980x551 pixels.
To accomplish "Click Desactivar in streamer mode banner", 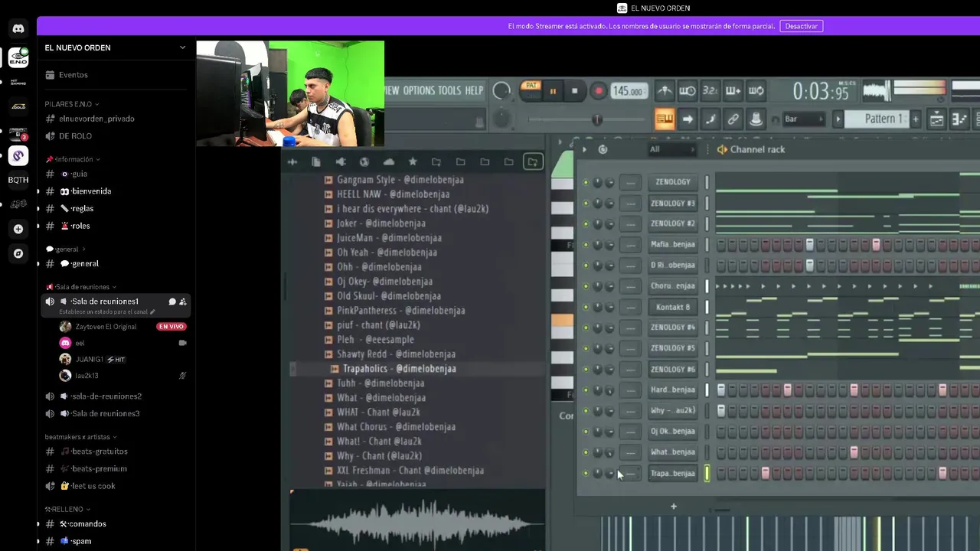I will (x=802, y=26).
